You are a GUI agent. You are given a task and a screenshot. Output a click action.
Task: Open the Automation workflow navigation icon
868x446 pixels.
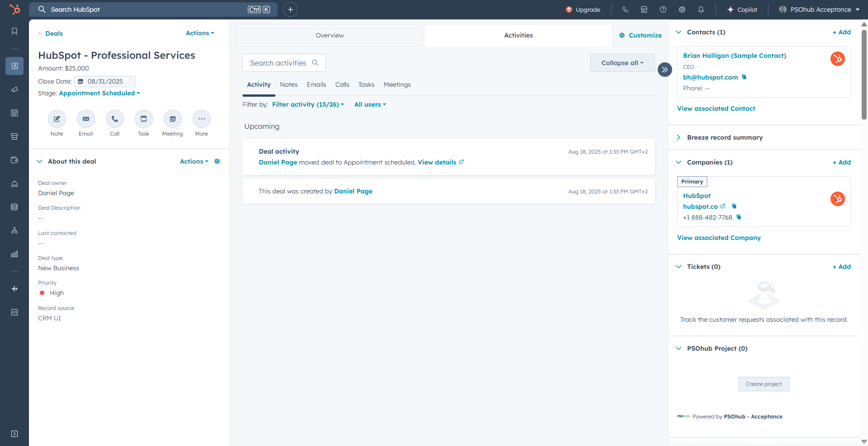14,230
